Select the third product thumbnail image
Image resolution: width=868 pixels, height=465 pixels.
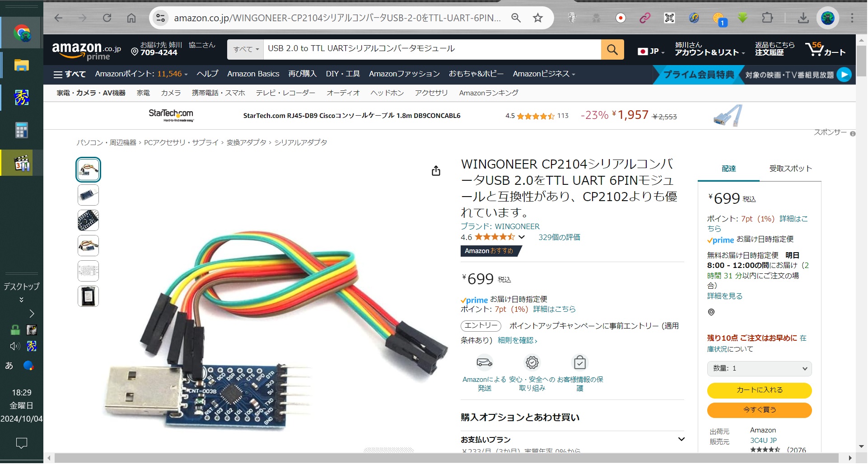(x=88, y=221)
